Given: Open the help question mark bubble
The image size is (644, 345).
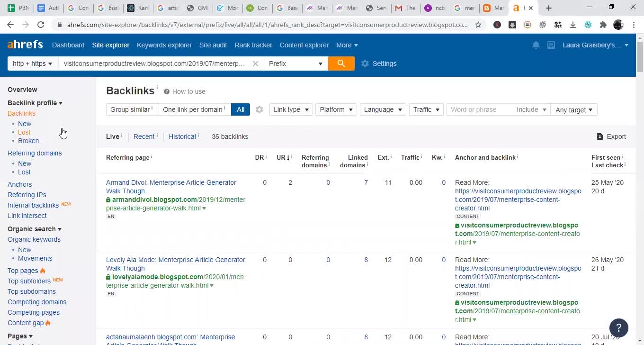Looking at the screenshot, I should point(618,327).
